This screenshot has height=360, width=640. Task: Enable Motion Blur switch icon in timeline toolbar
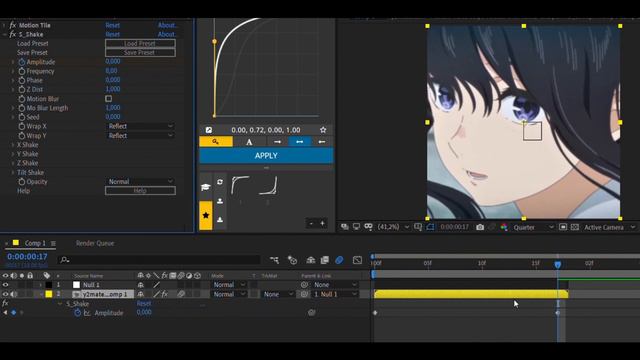(x=339, y=260)
